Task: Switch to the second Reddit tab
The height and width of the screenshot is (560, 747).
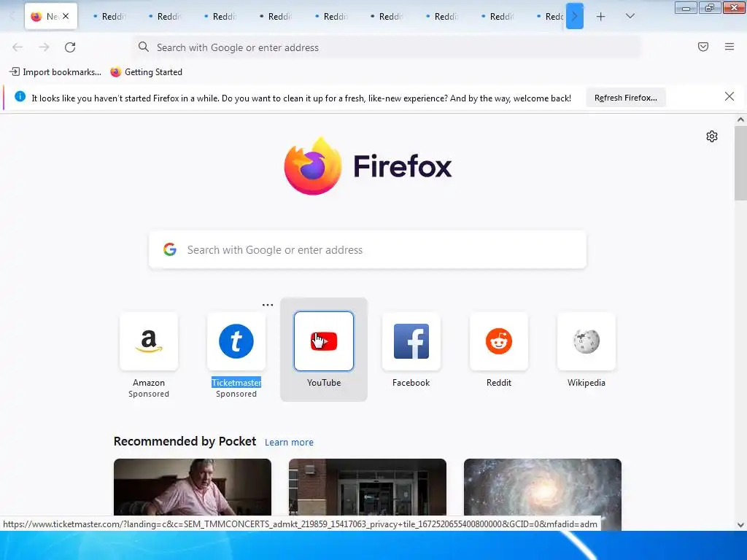Action: [166, 17]
